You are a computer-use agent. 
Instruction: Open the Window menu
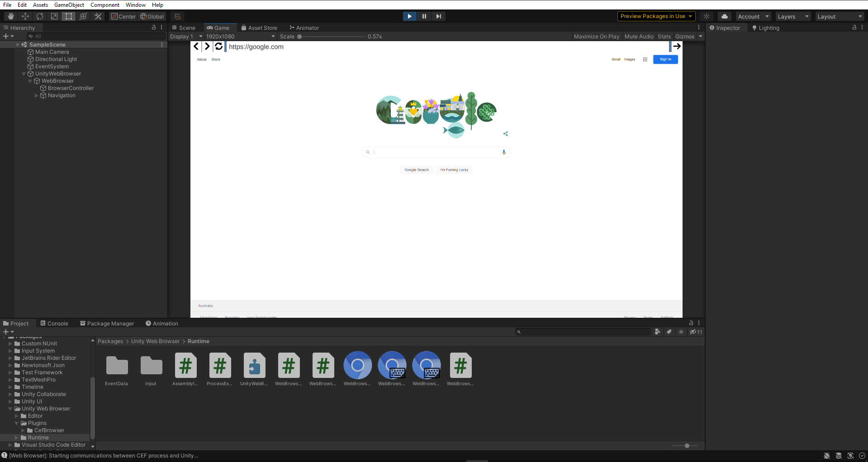(x=135, y=5)
